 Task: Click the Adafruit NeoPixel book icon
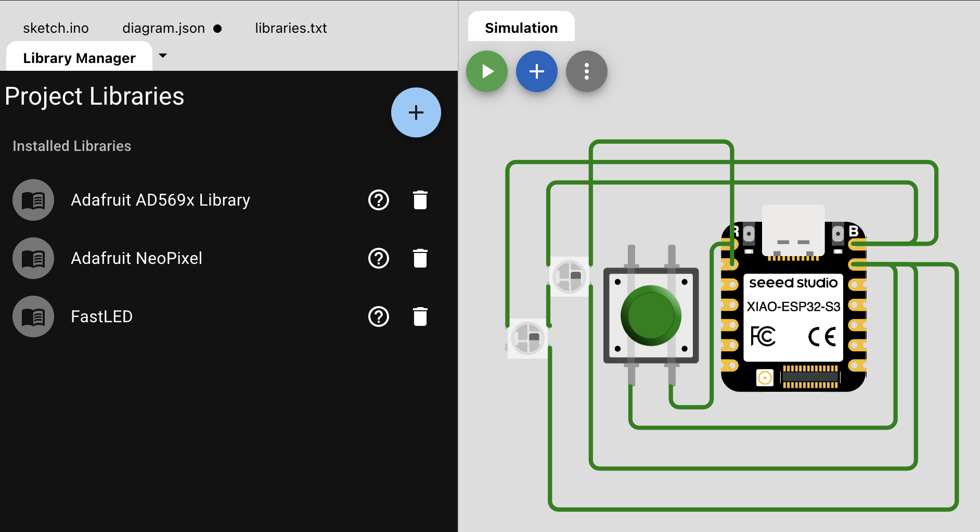tap(33, 258)
